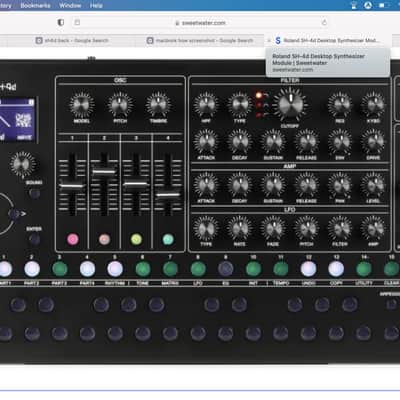The image size is (400, 400).
Task: Click the green MATRIX step button
Action: [170, 269]
